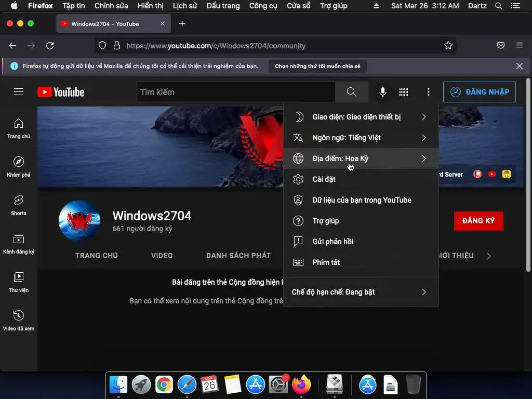Image resolution: width=532 pixels, height=399 pixels.
Task: Subscribe with the ĐĂNG KÝ button
Action: click(x=478, y=221)
